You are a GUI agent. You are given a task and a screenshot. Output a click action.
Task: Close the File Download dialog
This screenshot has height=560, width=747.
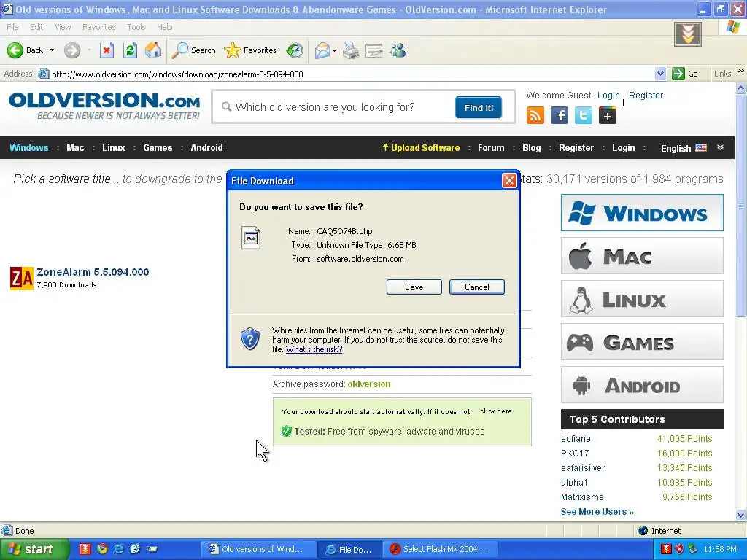pyautogui.click(x=509, y=181)
